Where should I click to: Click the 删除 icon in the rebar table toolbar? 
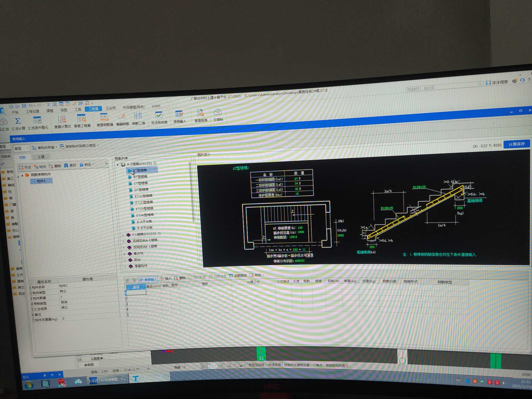176,278
